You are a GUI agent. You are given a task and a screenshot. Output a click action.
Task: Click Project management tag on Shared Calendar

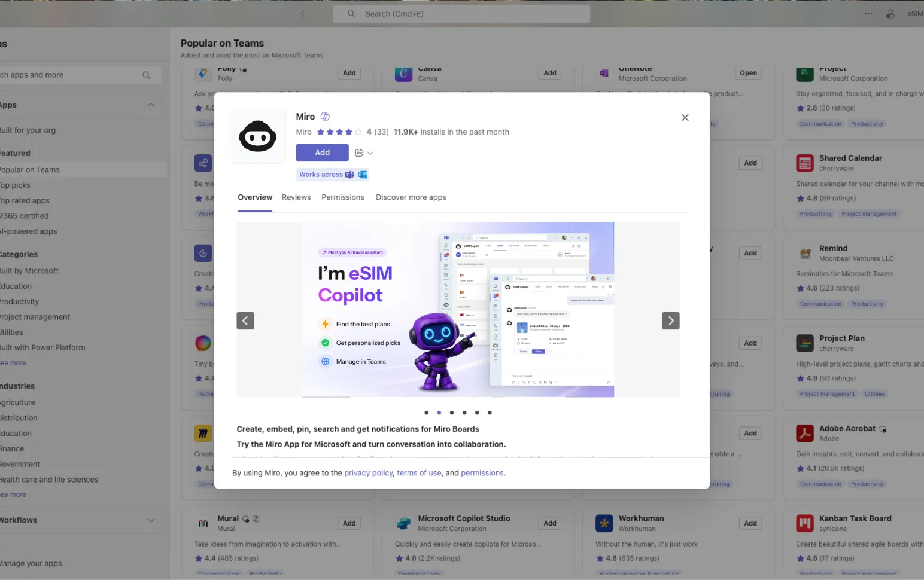[869, 214]
